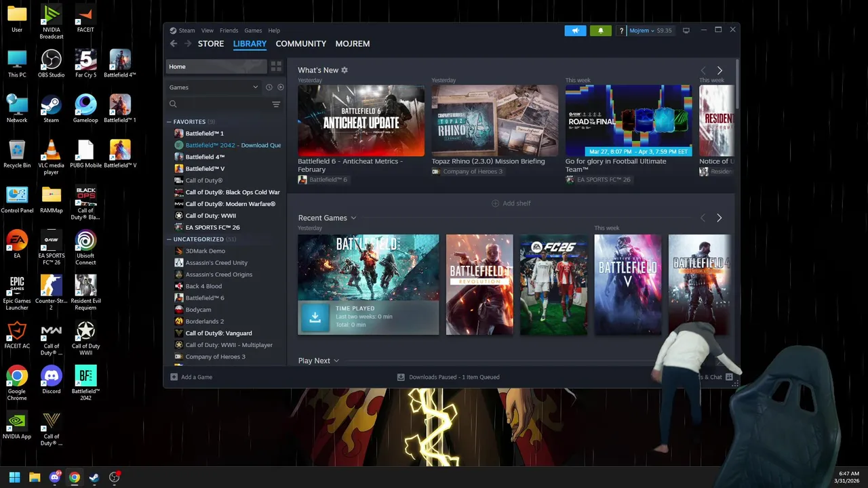Open the library advanced filter sliders icon
The width and height of the screenshot is (868, 488).
[x=276, y=104]
